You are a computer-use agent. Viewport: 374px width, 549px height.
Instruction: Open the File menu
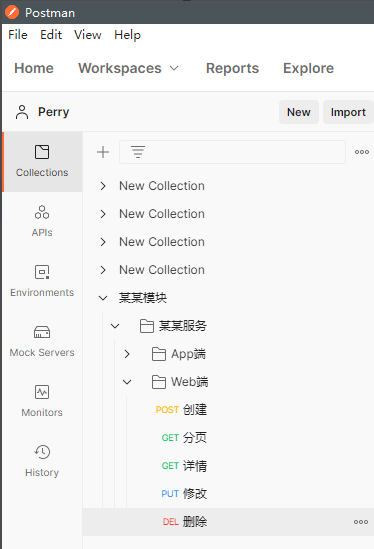(x=18, y=35)
